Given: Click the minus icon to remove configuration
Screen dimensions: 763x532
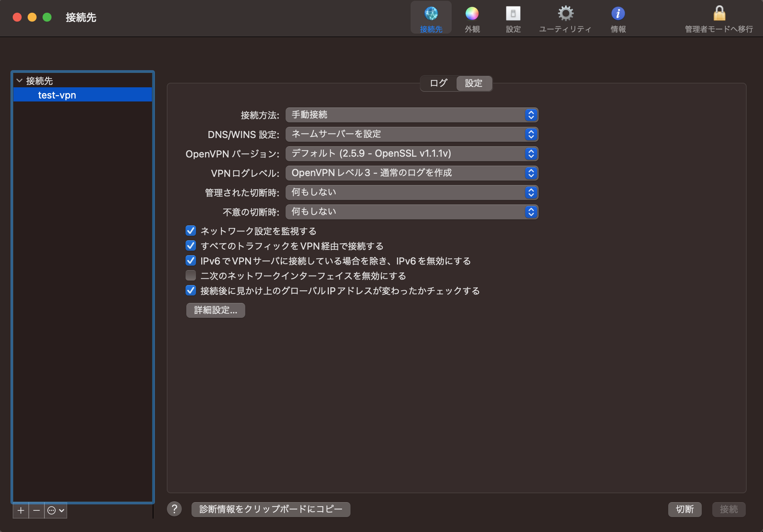Looking at the screenshot, I should 37,510.
